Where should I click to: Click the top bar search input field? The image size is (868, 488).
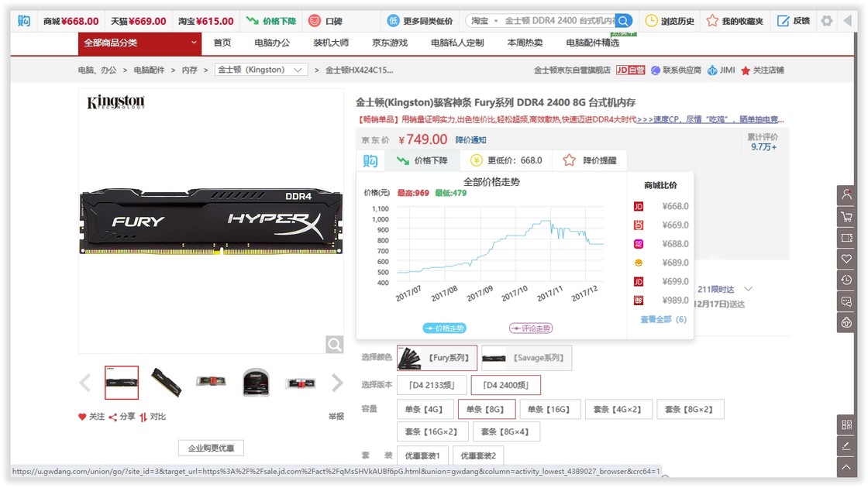tap(559, 21)
